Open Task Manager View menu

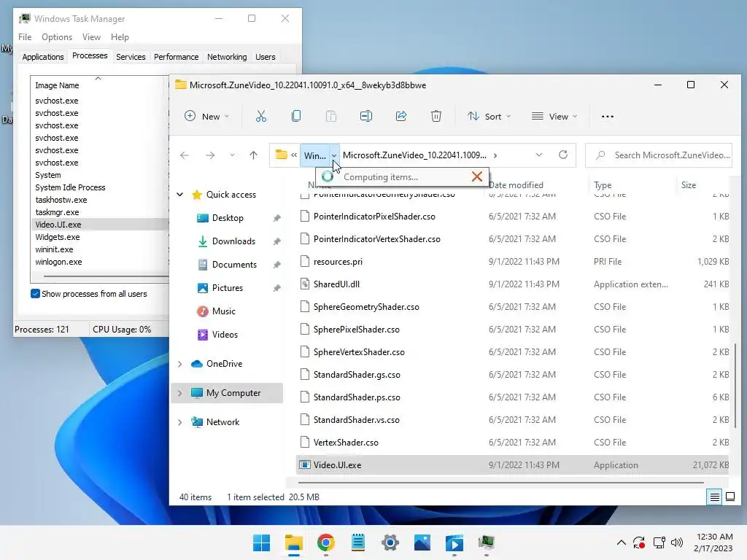(91, 37)
